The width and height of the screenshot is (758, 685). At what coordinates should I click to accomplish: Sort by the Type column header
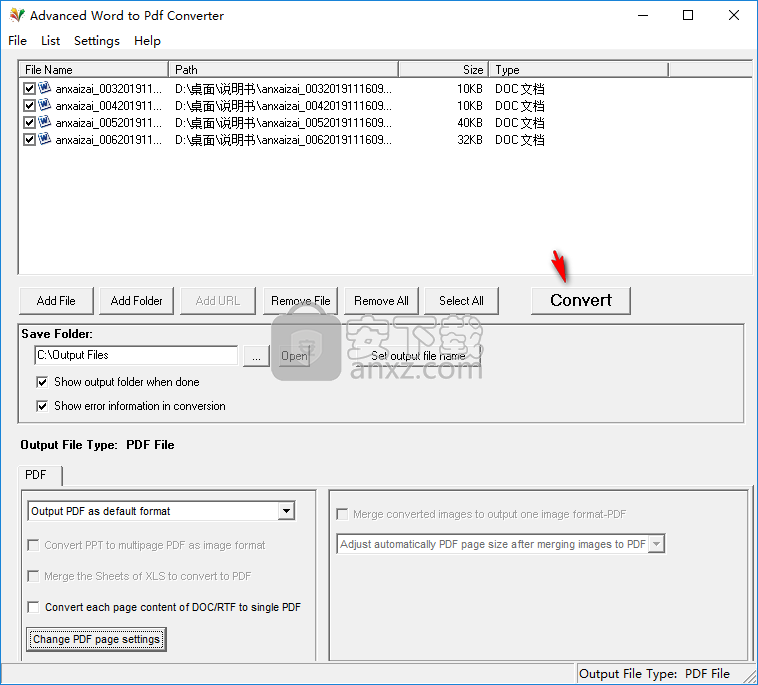click(579, 70)
